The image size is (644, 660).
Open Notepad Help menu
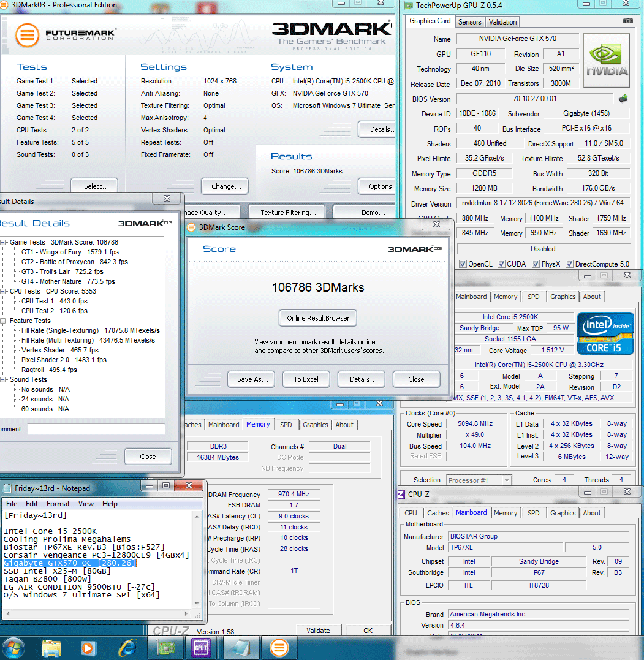tap(110, 504)
